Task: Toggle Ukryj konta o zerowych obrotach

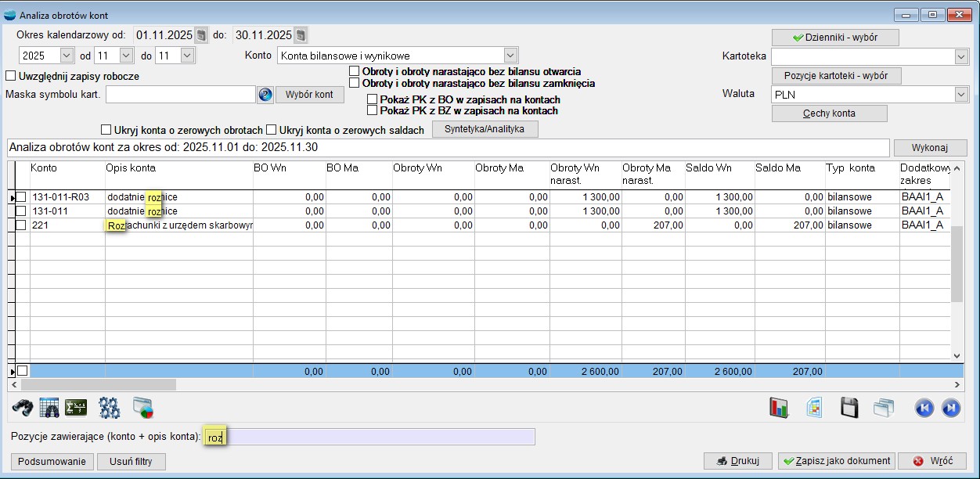Action: [106, 130]
